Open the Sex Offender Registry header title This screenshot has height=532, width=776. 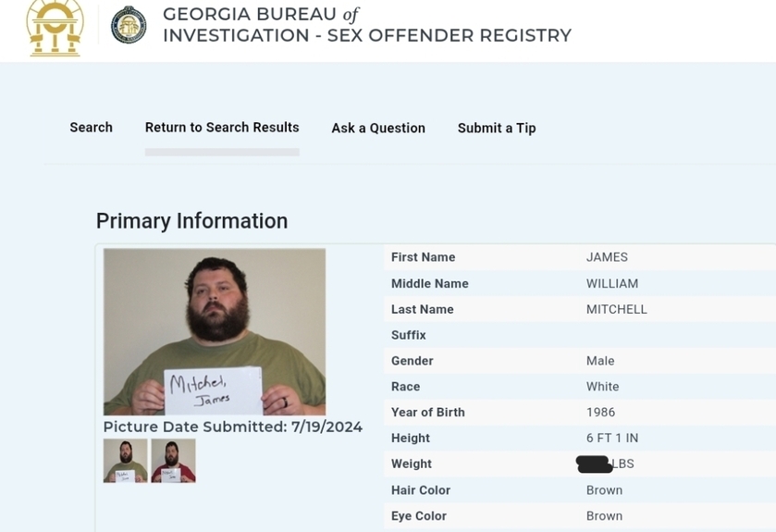click(x=366, y=25)
